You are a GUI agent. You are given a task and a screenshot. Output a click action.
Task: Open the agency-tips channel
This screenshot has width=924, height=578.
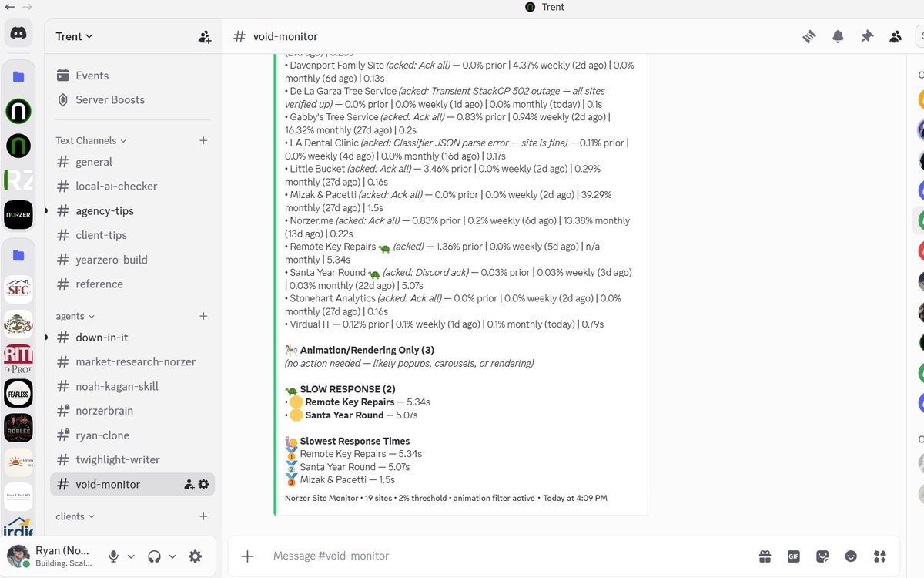point(132,211)
